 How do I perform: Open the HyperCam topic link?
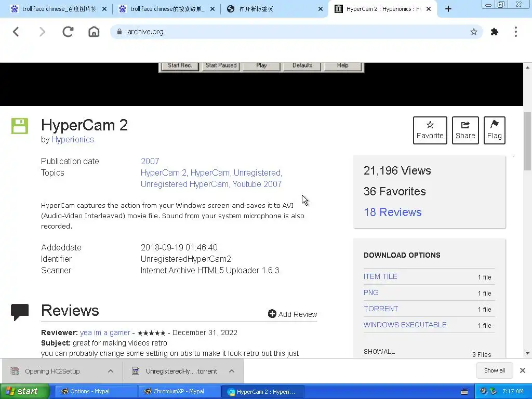click(210, 172)
